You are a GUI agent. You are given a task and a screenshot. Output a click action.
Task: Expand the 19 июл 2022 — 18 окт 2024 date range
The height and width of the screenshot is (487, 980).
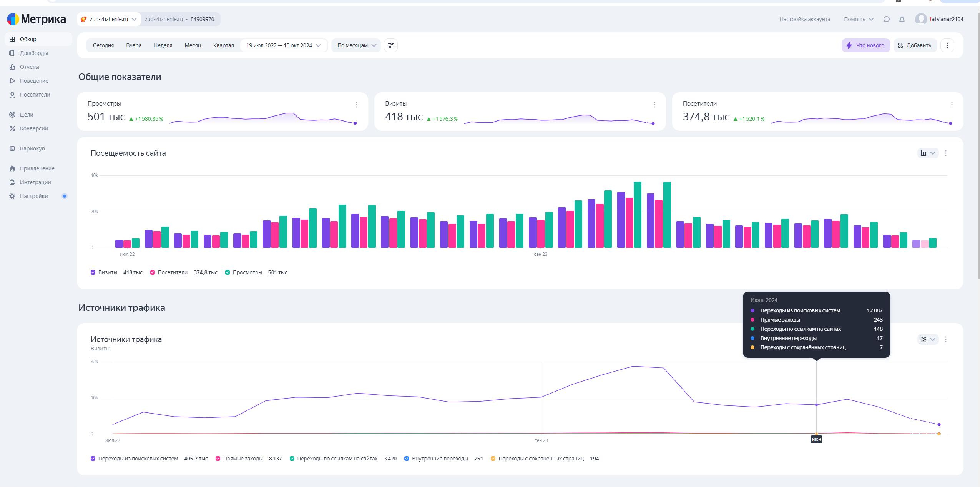click(284, 45)
